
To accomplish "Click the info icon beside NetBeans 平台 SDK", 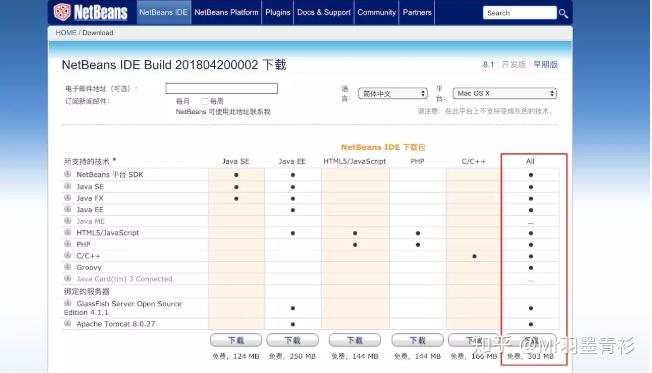I will point(68,174).
